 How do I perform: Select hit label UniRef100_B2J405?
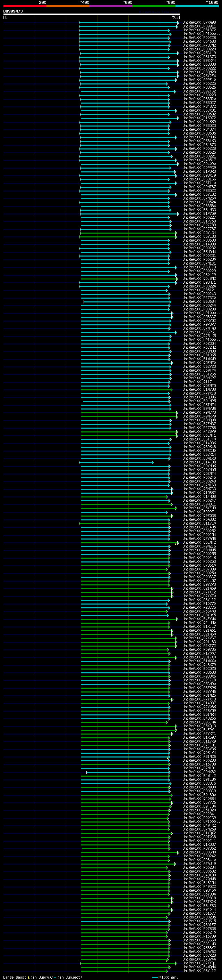coord(199,527)
